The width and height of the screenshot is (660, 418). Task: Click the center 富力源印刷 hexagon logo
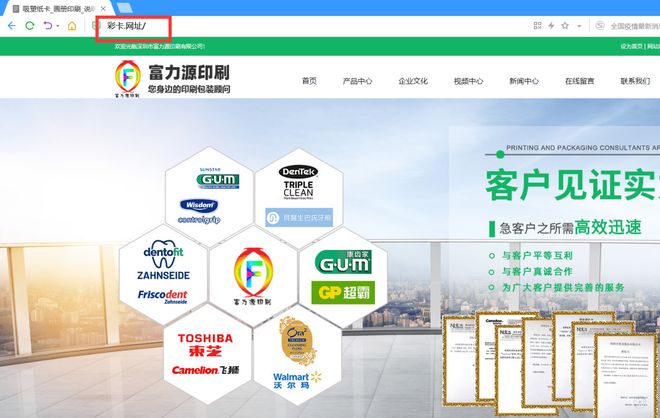pyautogui.click(x=253, y=276)
